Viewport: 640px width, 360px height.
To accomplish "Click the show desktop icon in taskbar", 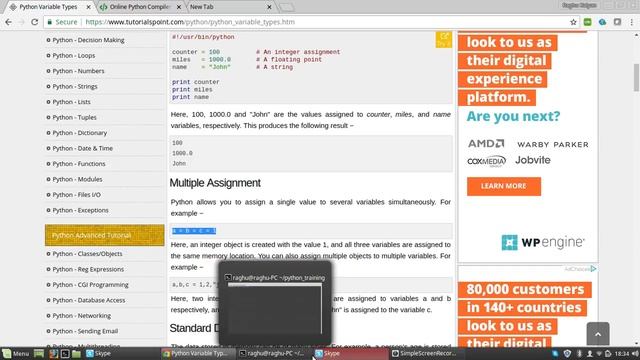I will pyautogui.click(x=39, y=353).
